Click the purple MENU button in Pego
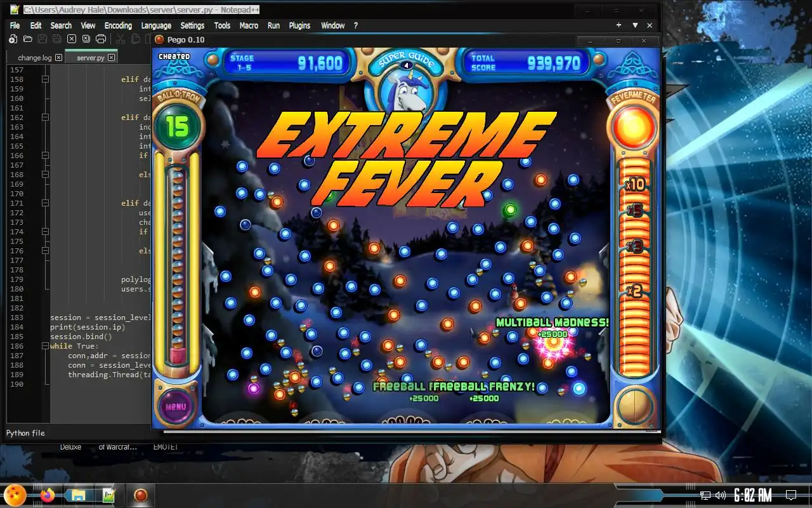Screen dimensions: 812x508 pyautogui.click(x=176, y=406)
